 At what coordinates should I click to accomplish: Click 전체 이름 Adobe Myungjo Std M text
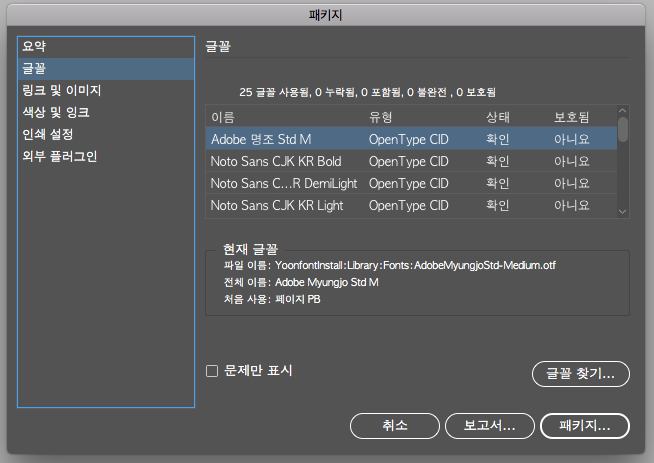(x=301, y=282)
